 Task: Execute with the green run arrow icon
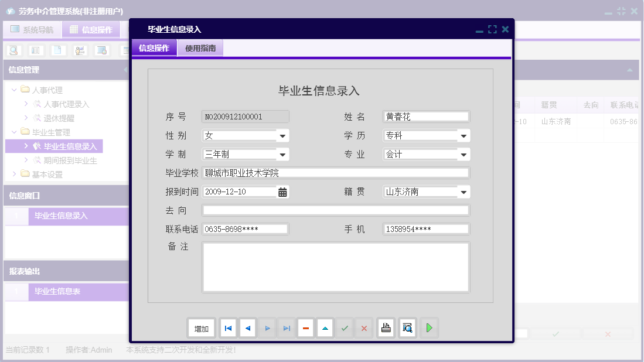pos(429,328)
